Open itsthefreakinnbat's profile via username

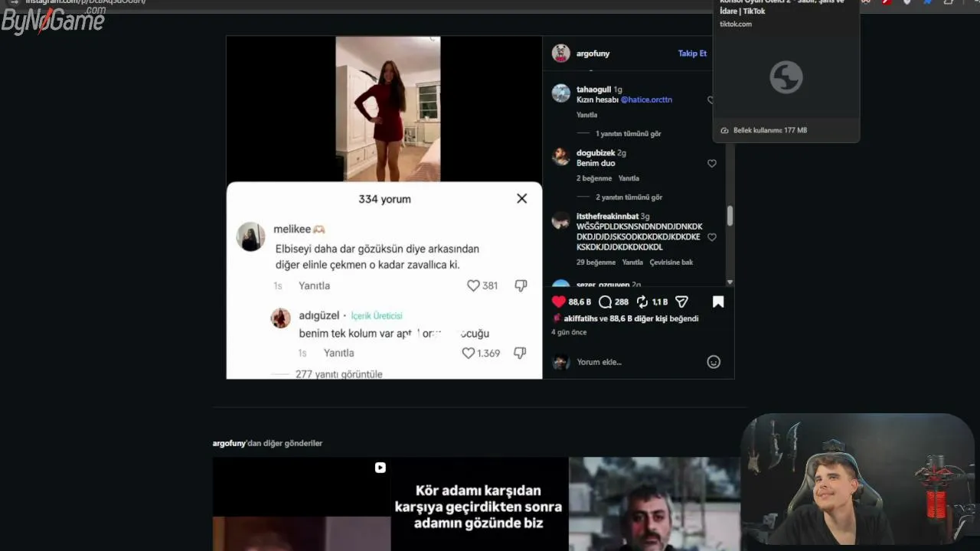(x=607, y=217)
